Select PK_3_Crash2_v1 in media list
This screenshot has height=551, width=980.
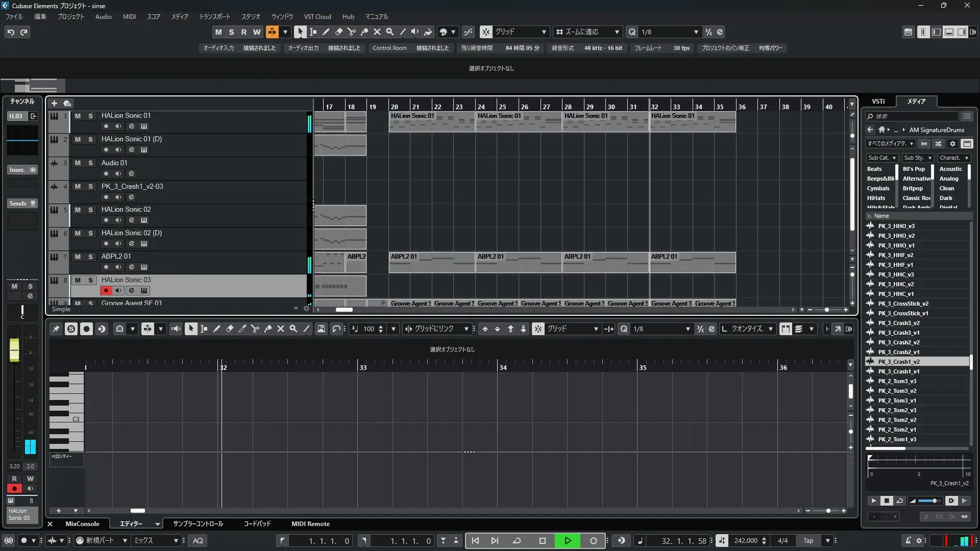[898, 352]
